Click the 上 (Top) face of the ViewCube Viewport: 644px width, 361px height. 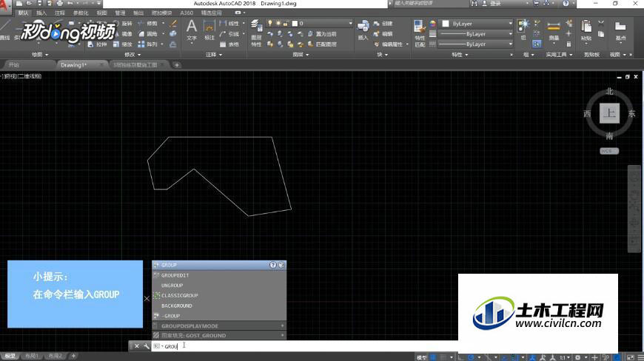pyautogui.click(x=609, y=113)
